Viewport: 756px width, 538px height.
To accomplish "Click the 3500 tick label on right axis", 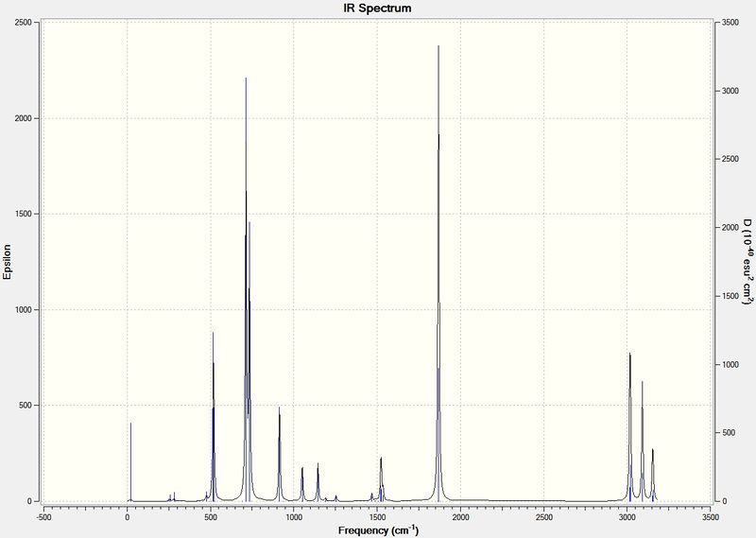I will click(730, 23).
